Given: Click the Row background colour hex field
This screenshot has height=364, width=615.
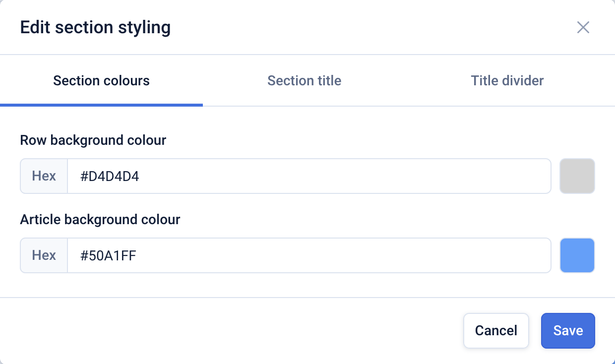Looking at the screenshot, I should 308,176.
